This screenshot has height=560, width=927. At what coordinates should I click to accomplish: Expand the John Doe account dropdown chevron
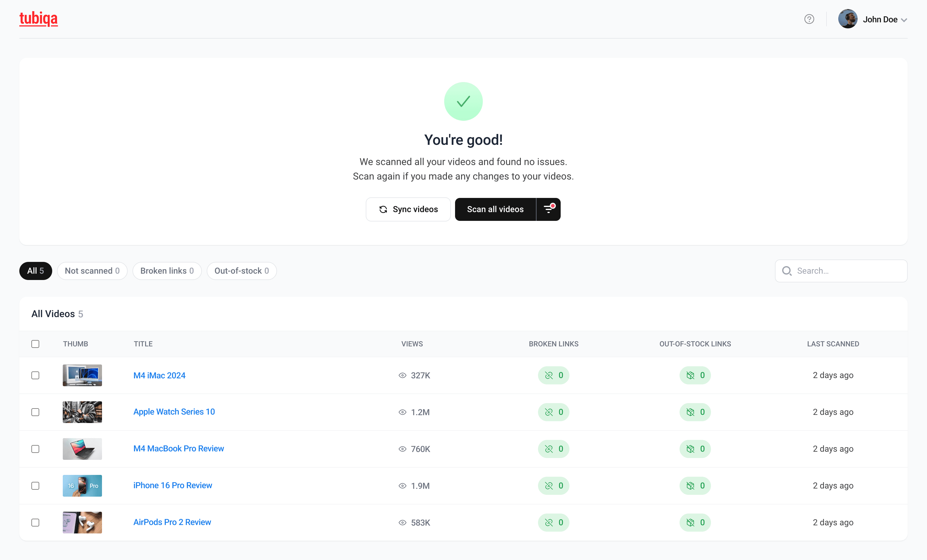coord(904,20)
